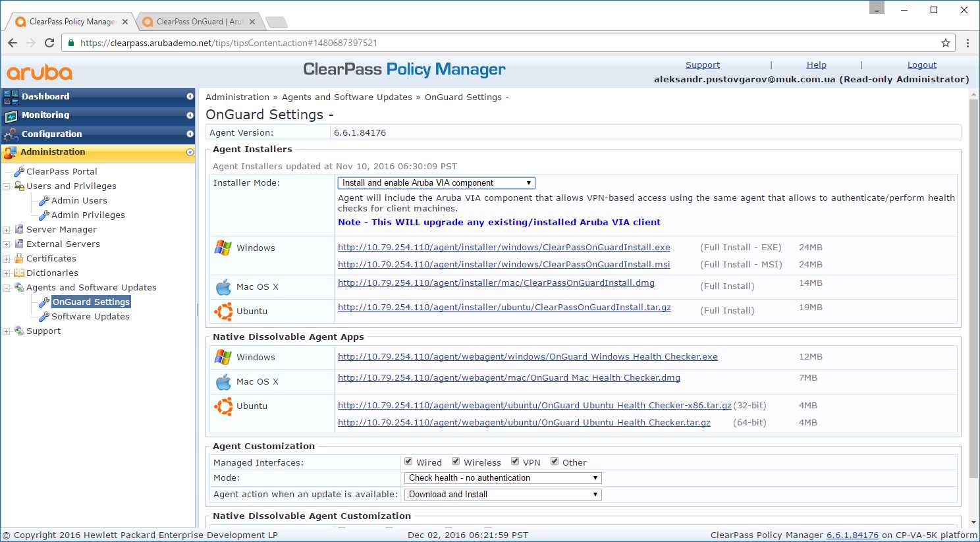The image size is (980, 542).
Task: Open the 'Download and Install' update action dropdown
Action: (503, 495)
